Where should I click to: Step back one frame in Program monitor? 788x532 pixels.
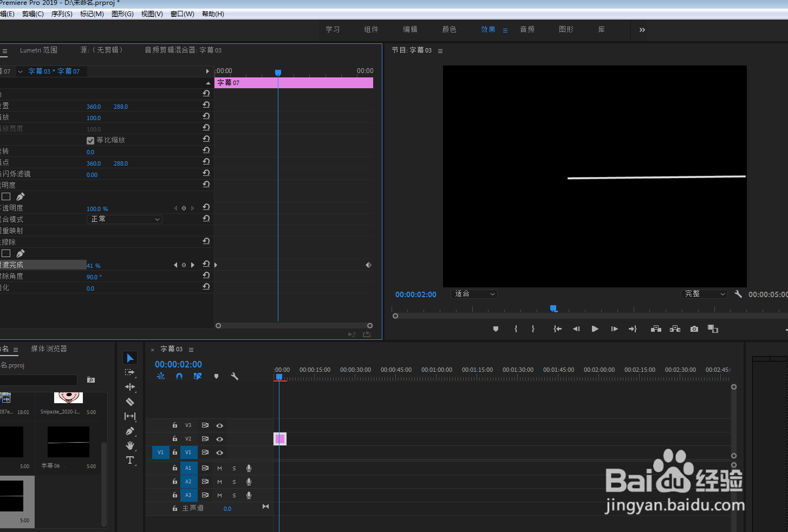click(576, 329)
